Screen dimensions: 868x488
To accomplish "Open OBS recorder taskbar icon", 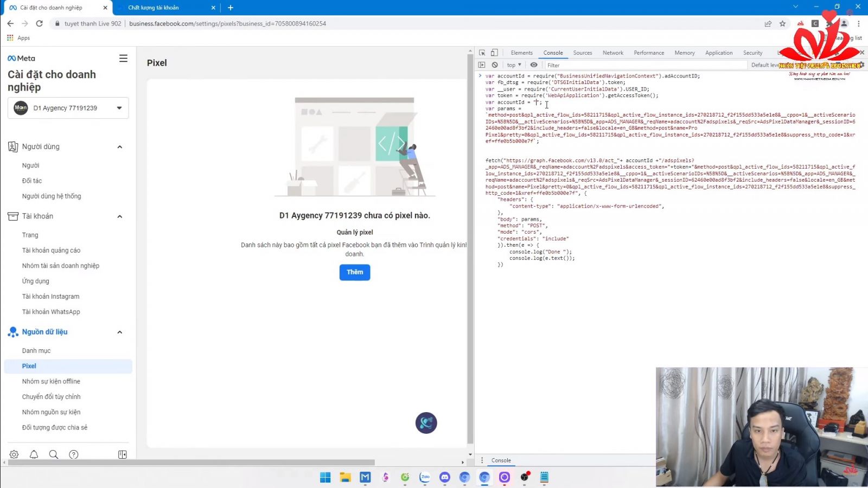I will point(525,477).
